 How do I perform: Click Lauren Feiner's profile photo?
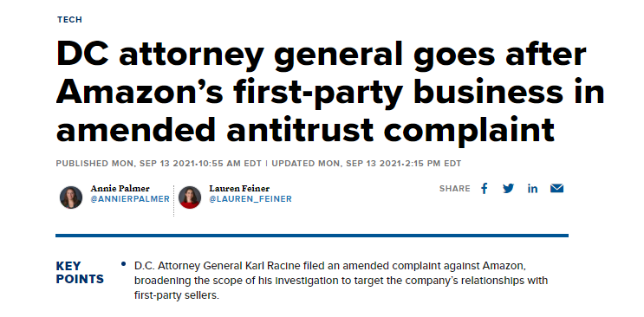click(x=190, y=197)
